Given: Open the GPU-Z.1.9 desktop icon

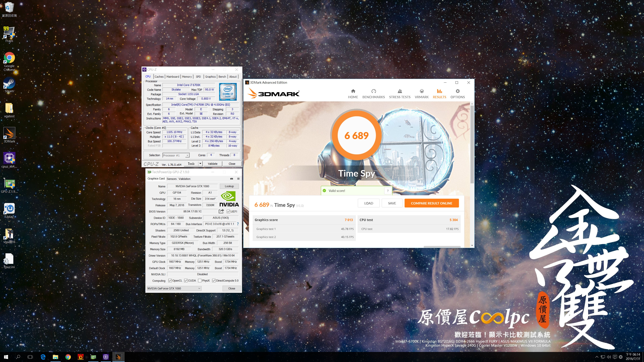Looking at the screenshot, I should 9,185.
